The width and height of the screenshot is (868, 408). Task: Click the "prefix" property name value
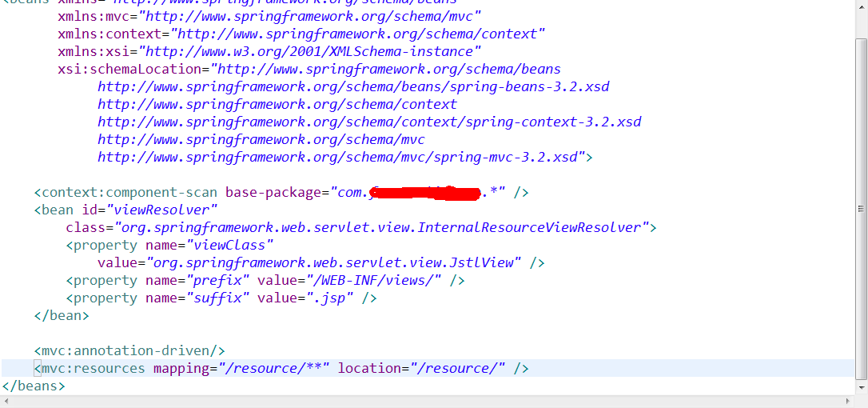[x=218, y=281]
